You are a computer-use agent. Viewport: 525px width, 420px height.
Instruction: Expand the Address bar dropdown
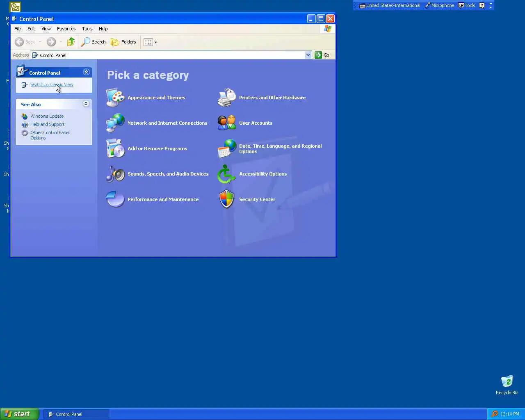308,55
